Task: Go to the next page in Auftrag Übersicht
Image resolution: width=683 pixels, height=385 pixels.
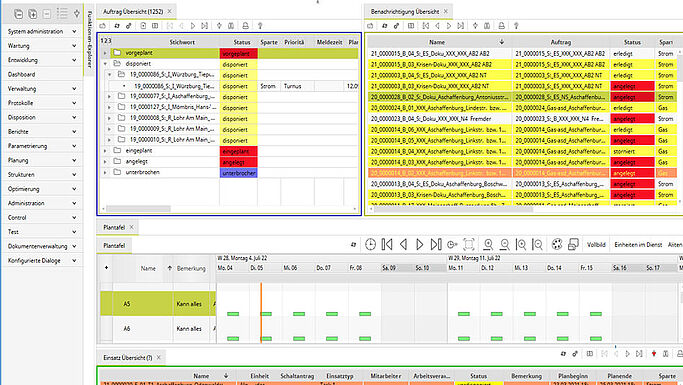Action: tap(193, 26)
